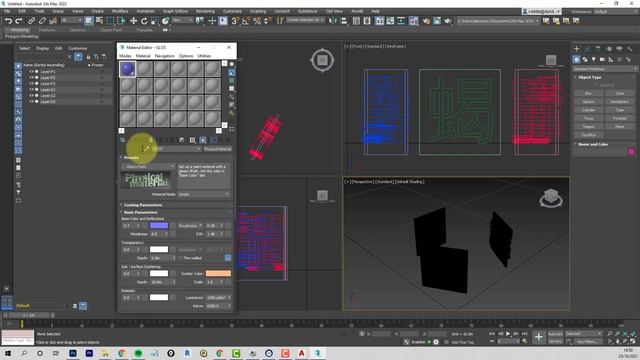Open Modes menu in Material Editor
Viewport: 640px width, 360px height.
click(125, 56)
